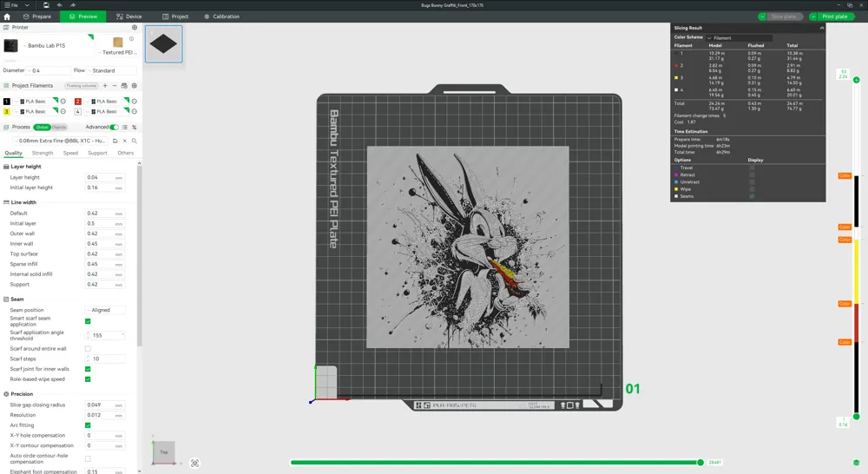This screenshot has height=474, width=868.
Task: Search process settings with magnifier icon
Action: coord(134,141)
